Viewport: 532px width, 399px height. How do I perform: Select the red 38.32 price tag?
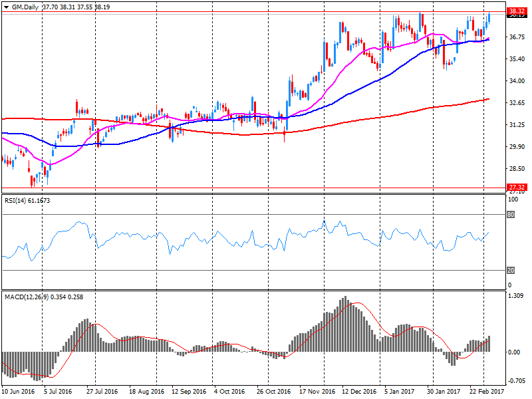pyautogui.click(x=517, y=11)
